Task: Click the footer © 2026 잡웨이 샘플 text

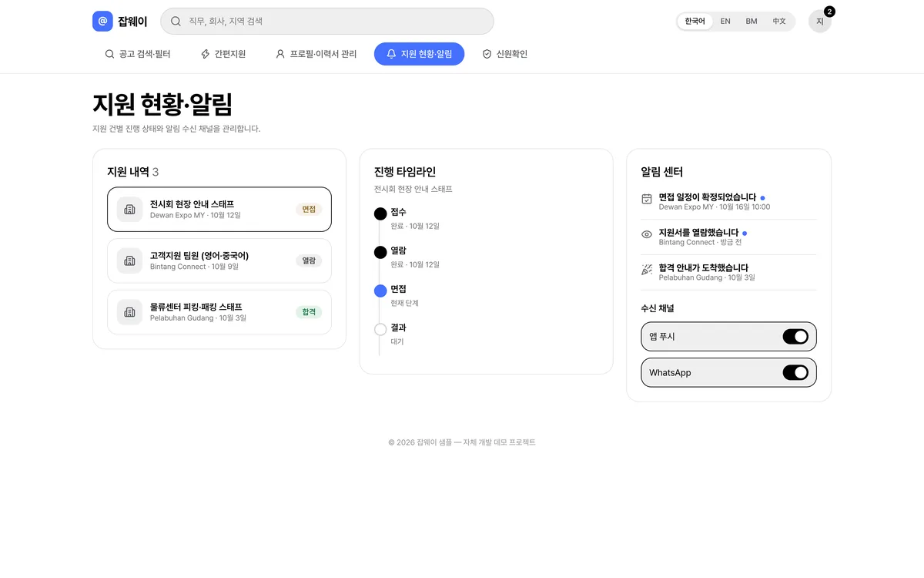Action: 462,442
